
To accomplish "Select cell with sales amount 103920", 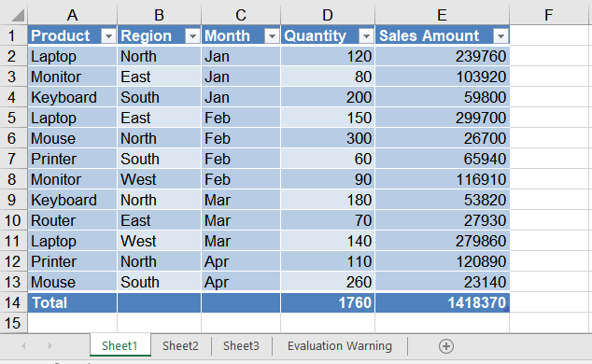I will pyautogui.click(x=442, y=77).
